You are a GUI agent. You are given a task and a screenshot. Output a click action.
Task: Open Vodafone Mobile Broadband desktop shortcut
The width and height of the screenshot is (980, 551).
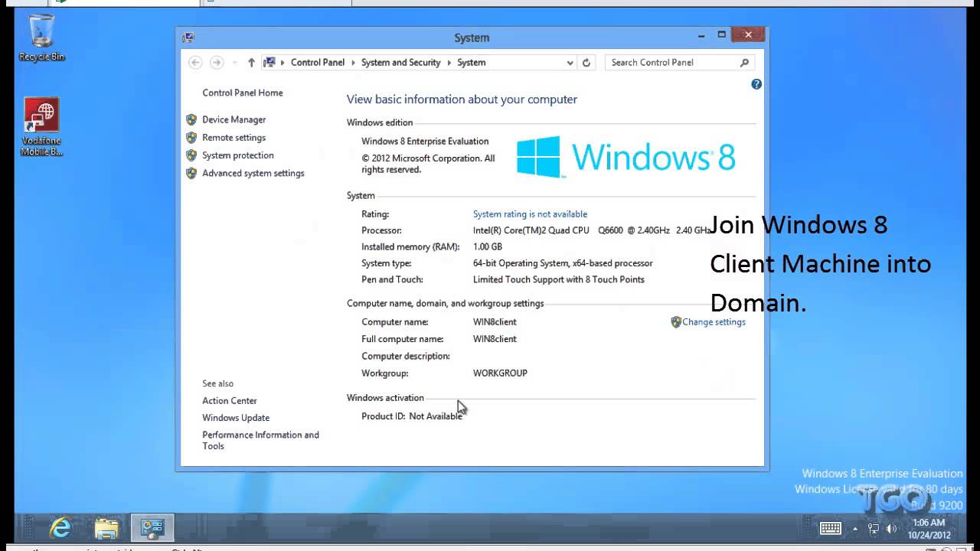pos(41,126)
